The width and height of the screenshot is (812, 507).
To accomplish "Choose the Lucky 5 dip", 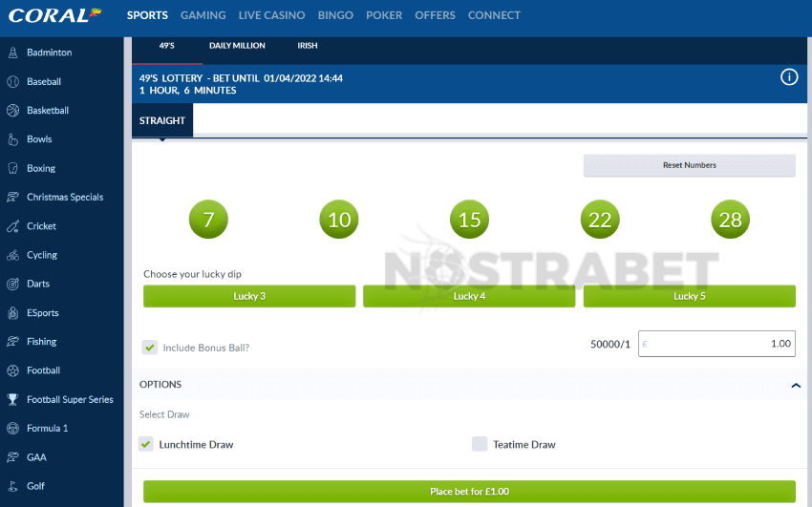I will (690, 296).
